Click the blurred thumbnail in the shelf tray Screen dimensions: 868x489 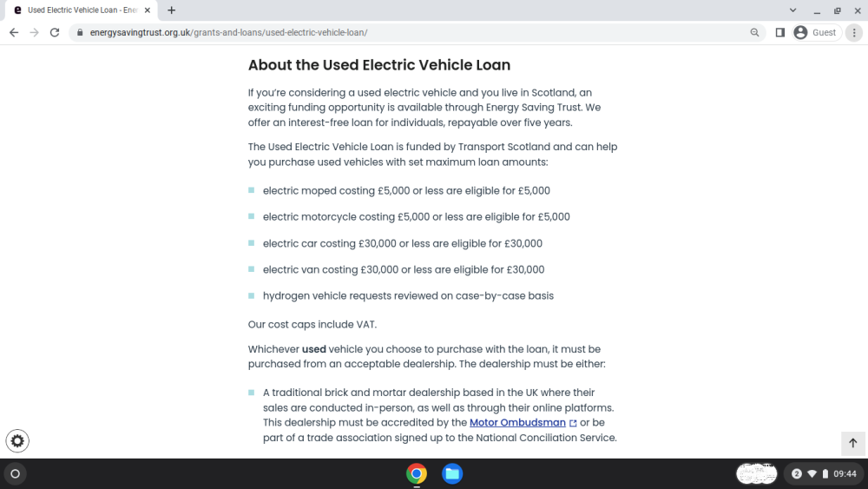coord(757,474)
